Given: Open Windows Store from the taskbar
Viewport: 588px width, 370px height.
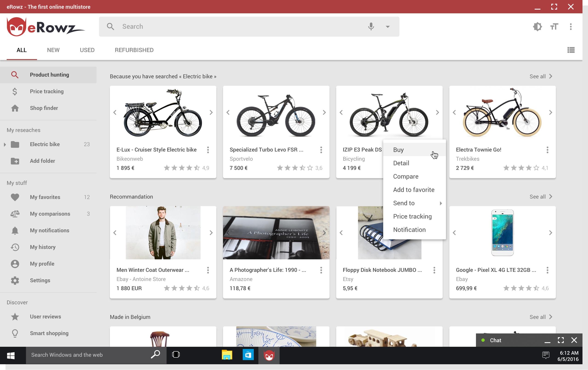Looking at the screenshot, I should click(x=248, y=355).
